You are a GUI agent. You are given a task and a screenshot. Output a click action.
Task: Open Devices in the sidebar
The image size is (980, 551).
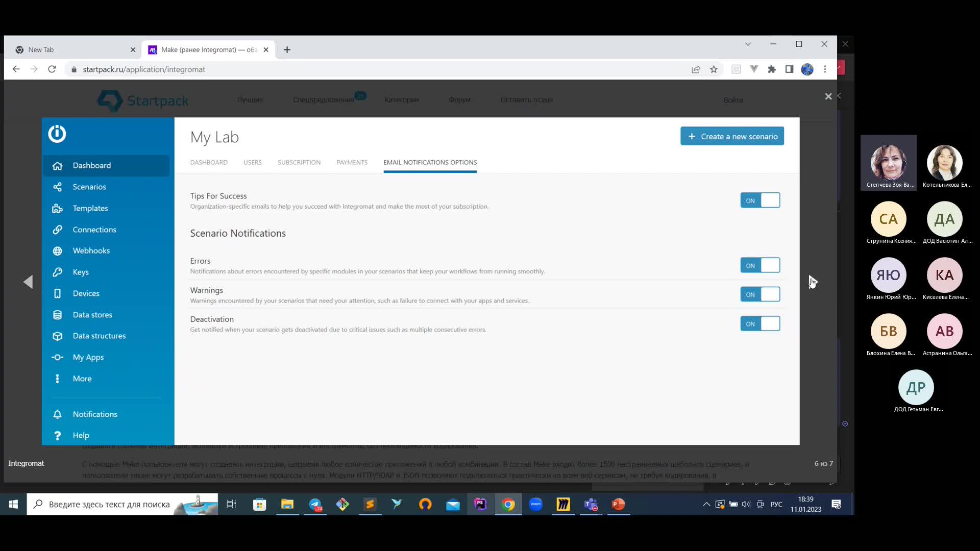click(106, 294)
